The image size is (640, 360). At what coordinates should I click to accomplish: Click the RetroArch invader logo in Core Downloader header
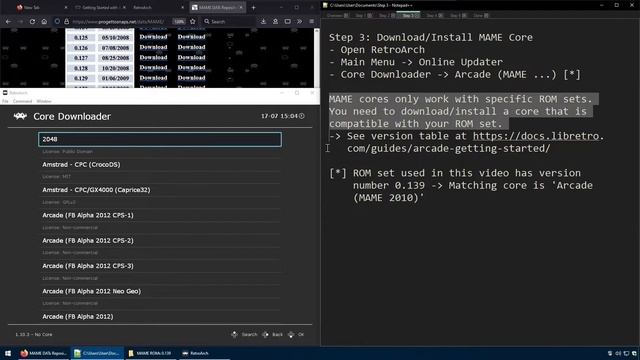[20, 116]
